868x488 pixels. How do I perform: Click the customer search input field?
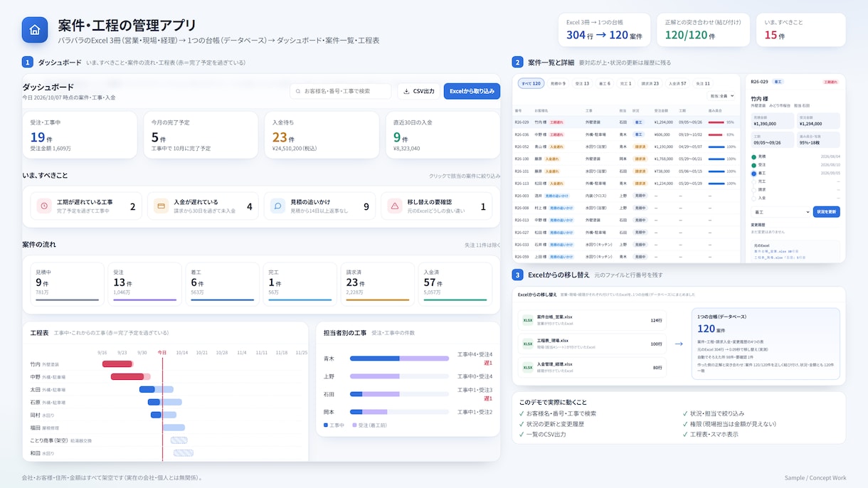click(x=341, y=91)
